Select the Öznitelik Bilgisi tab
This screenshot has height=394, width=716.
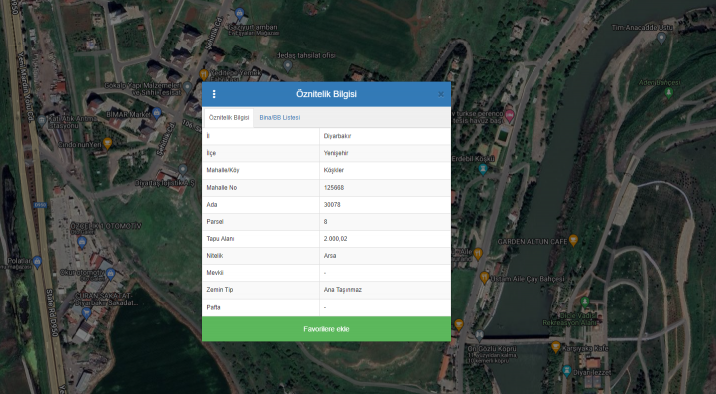coord(229,117)
